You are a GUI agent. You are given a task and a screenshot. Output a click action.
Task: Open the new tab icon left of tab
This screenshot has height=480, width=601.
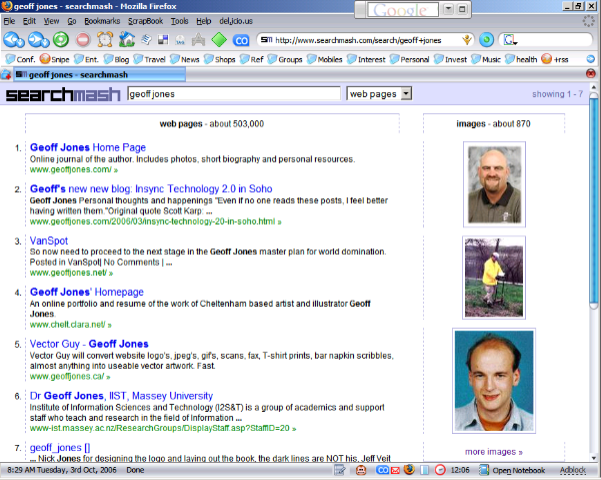tap(6, 74)
